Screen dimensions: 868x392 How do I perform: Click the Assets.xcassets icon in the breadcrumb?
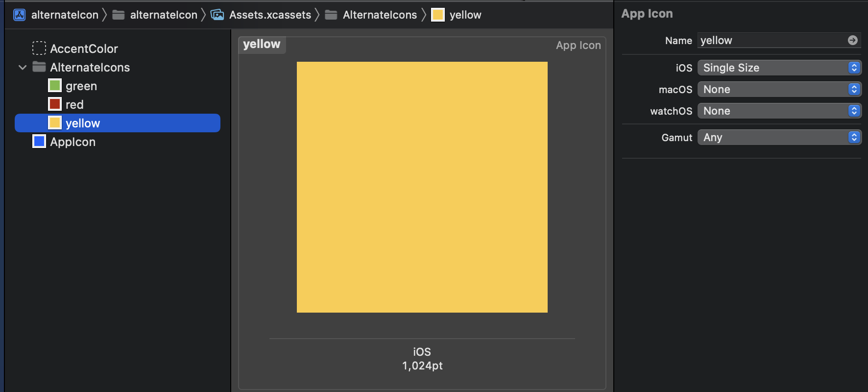click(217, 14)
